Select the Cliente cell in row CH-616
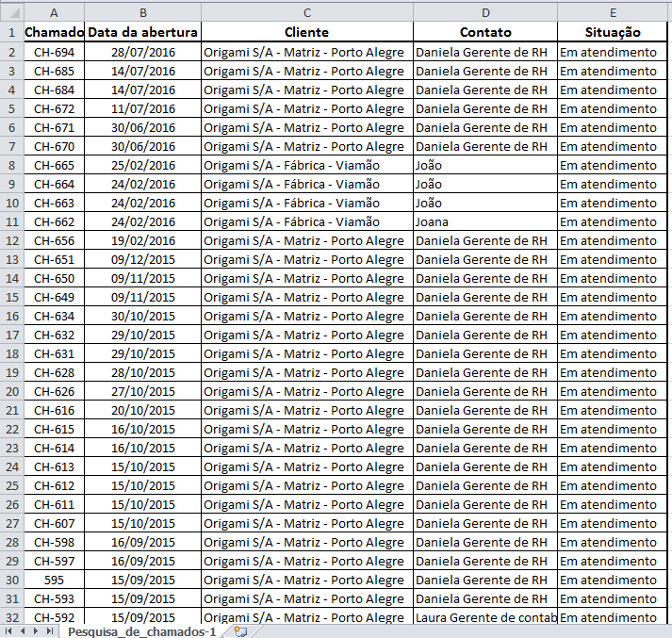 click(x=307, y=411)
